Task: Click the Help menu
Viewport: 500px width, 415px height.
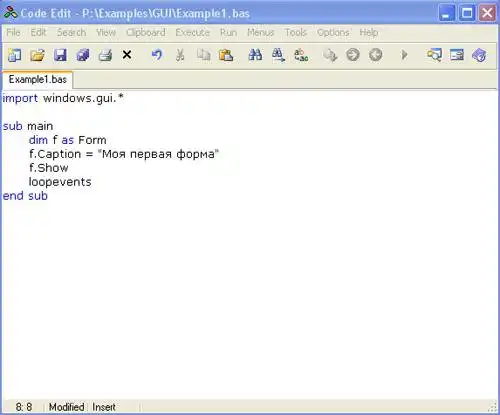Action: pos(369,32)
